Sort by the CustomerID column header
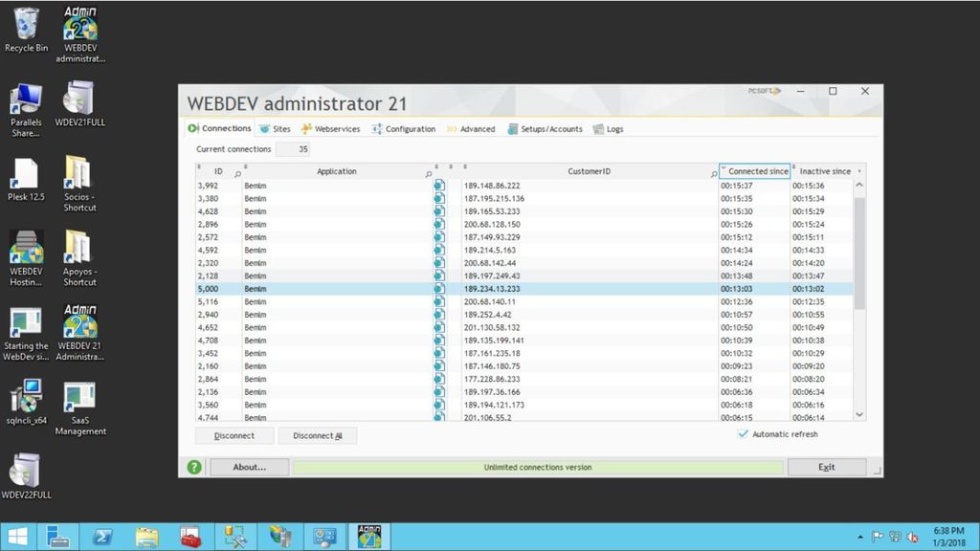This screenshot has height=551, width=980. (x=589, y=171)
